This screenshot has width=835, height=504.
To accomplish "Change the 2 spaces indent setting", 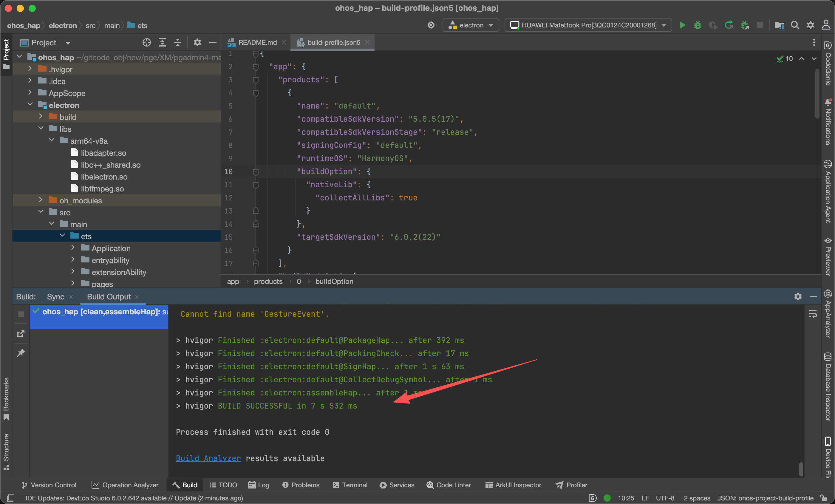I will pyautogui.click(x=697, y=498).
